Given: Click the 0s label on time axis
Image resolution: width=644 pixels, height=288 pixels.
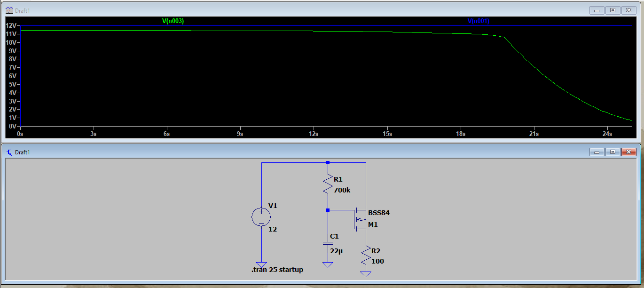Looking at the screenshot, I should tap(20, 134).
